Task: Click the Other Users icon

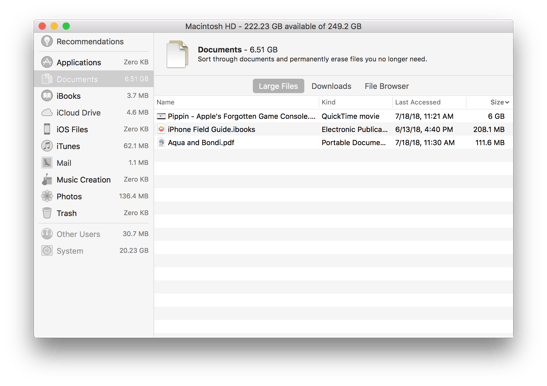Action: pos(47,234)
